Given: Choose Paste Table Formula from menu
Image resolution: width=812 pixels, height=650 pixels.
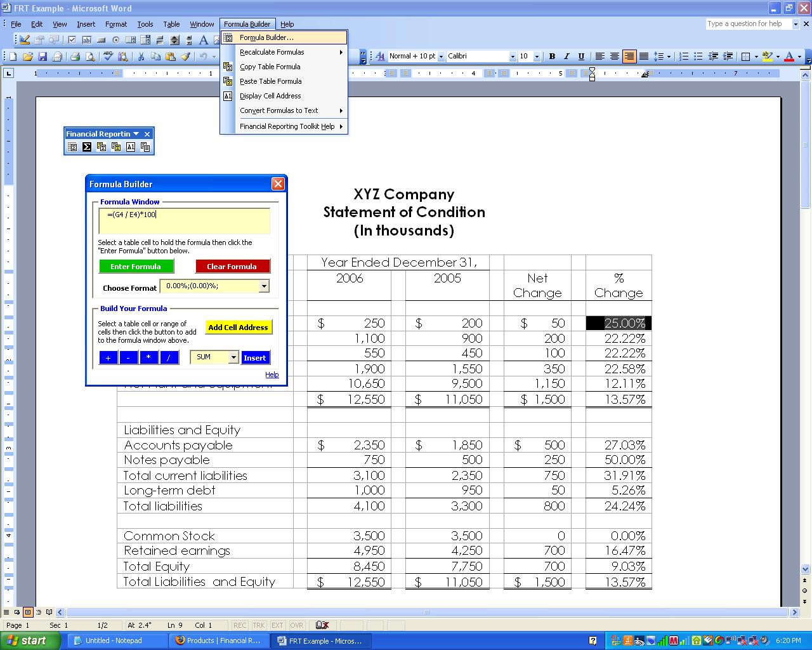Looking at the screenshot, I should coord(284,81).
